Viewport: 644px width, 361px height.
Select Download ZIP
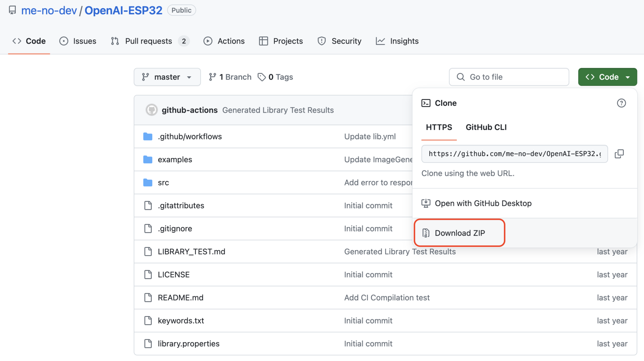point(459,233)
